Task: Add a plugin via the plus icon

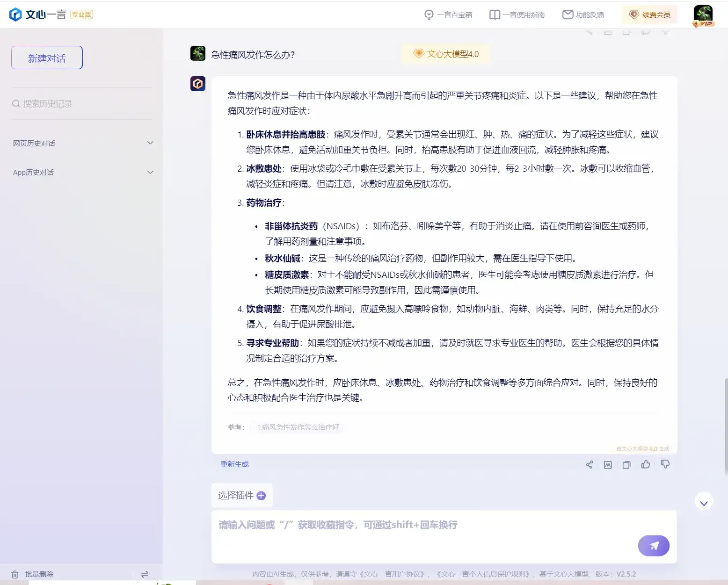Action: click(262, 495)
